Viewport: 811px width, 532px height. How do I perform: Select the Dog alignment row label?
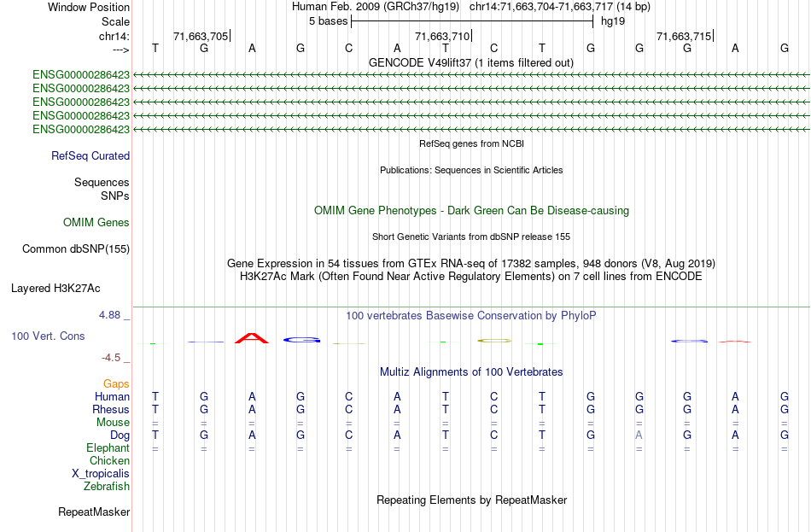(x=120, y=436)
